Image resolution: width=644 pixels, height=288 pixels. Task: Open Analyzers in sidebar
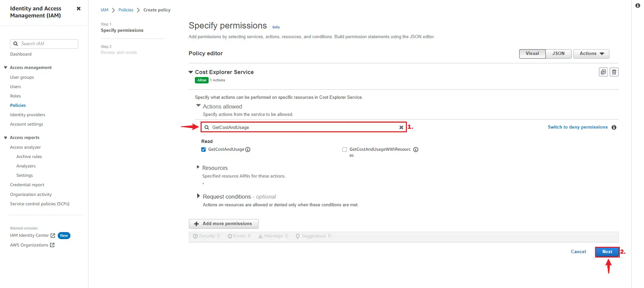click(x=26, y=166)
